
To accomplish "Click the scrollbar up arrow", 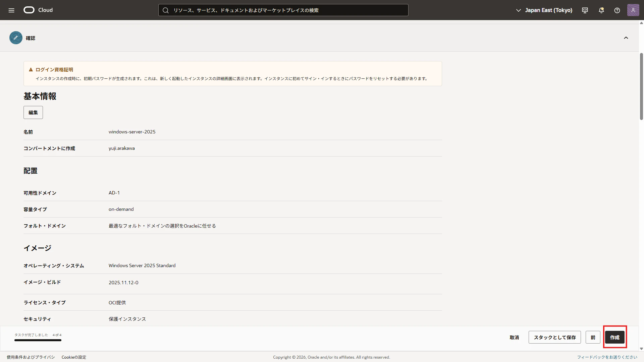I will pos(641,23).
